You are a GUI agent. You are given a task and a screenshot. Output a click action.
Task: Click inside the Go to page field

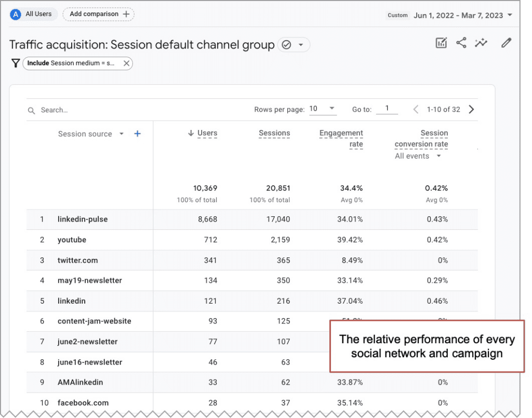pyautogui.click(x=387, y=109)
